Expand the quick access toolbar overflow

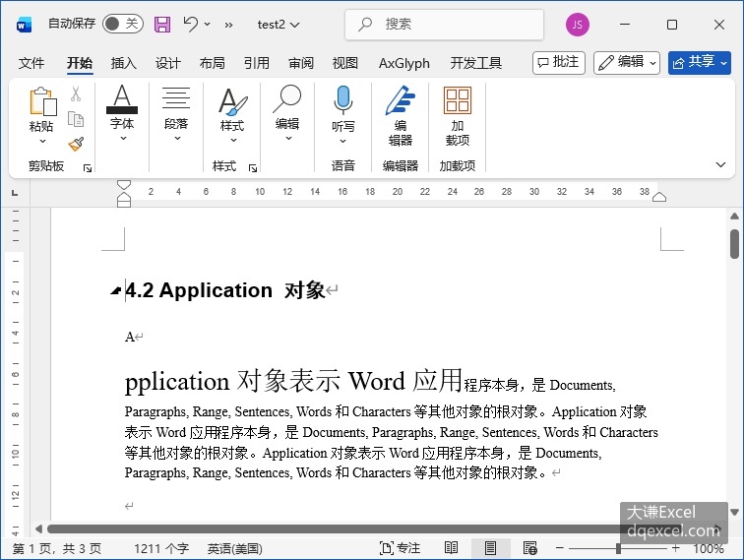click(x=228, y=25)
